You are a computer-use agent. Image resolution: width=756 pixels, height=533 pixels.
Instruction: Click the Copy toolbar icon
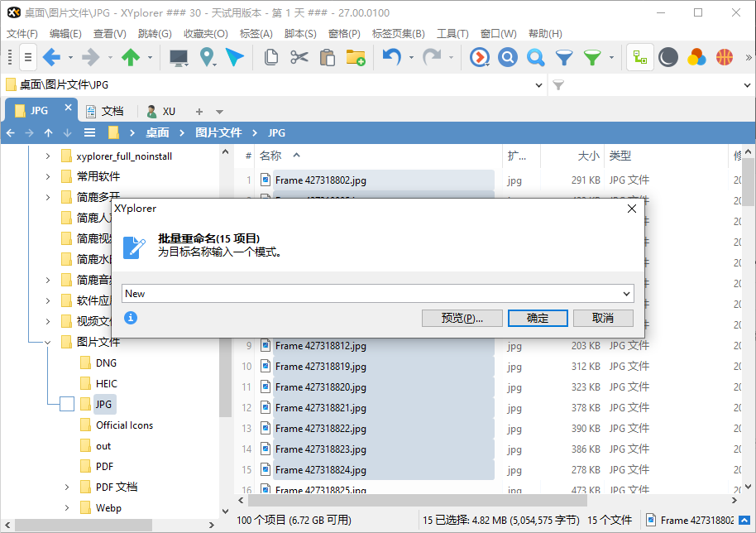(270, 57)
